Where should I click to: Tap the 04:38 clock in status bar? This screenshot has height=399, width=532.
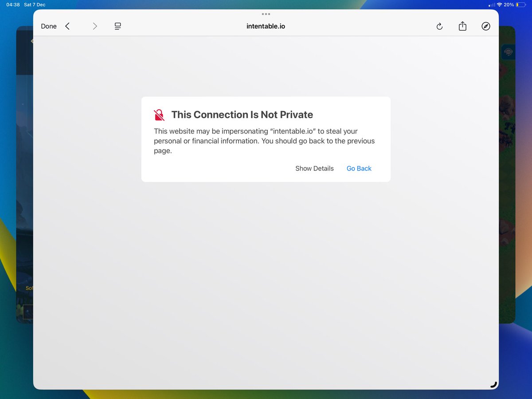pyautogui.click(x=13, y=4)
